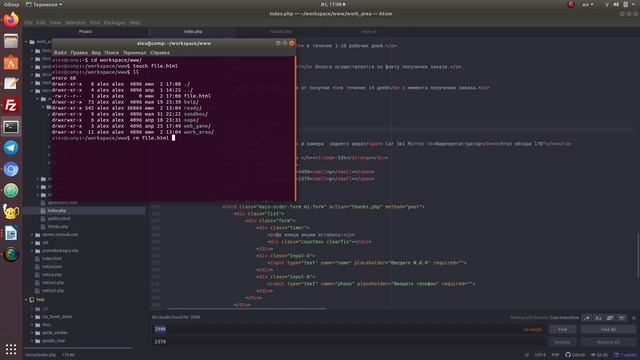Viewport: 640px width, 360px height.
Task: Open Telegram from the dock
Action: click(x=11, y=148)
